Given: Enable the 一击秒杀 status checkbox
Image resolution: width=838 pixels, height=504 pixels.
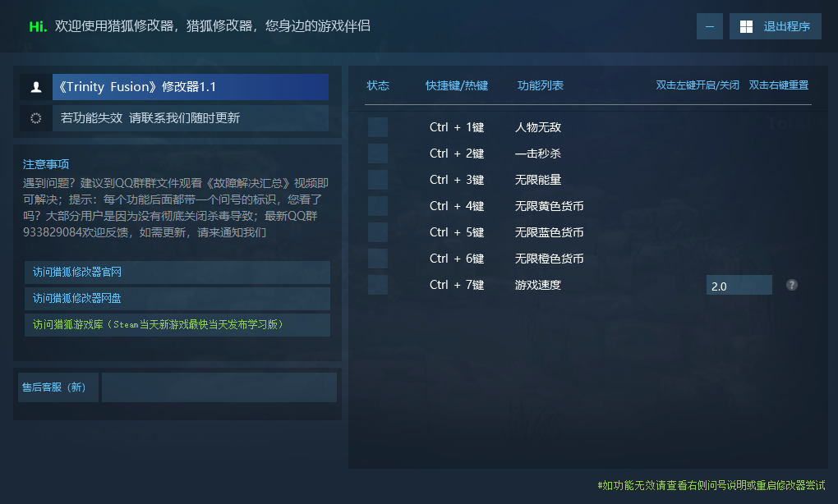Looking at the screenshot, I should (x=378, y=153).
